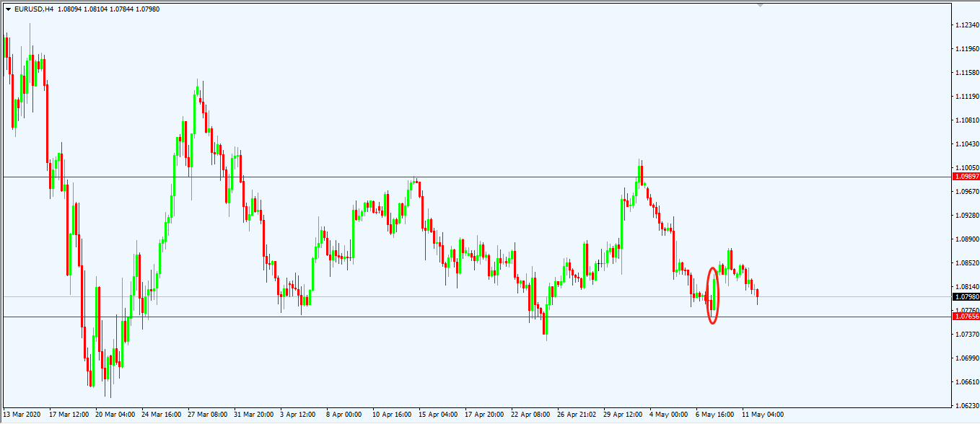Click the 1.09670 price scale value
Viewport: 980px width, 424px height.
point(966,192)
